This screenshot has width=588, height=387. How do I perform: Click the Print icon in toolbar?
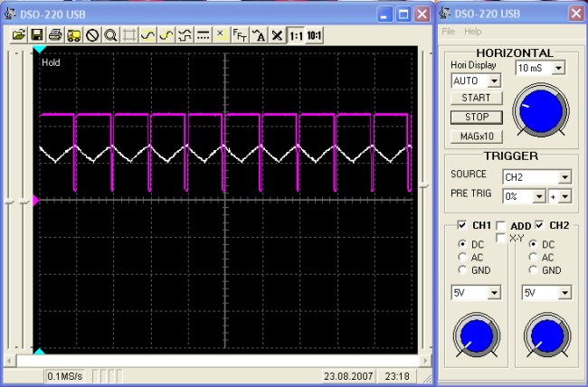click(55, 35)
